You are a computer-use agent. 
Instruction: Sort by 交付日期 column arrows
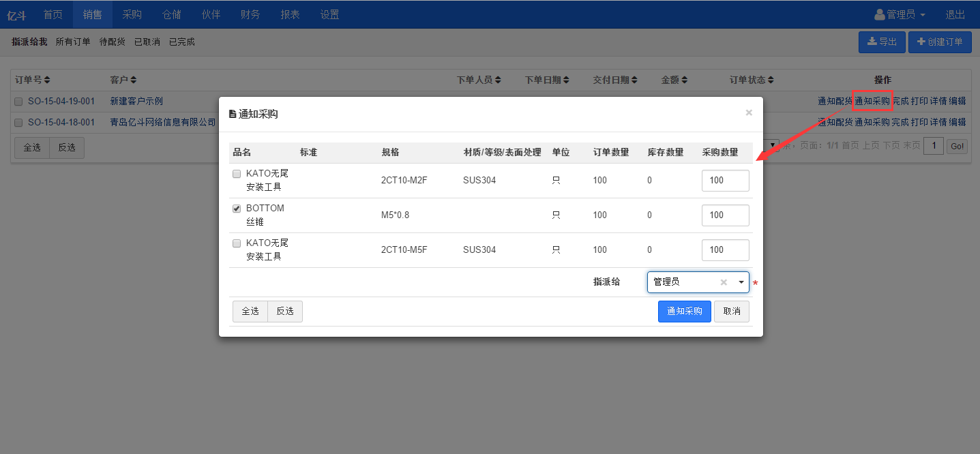(634, 80)
